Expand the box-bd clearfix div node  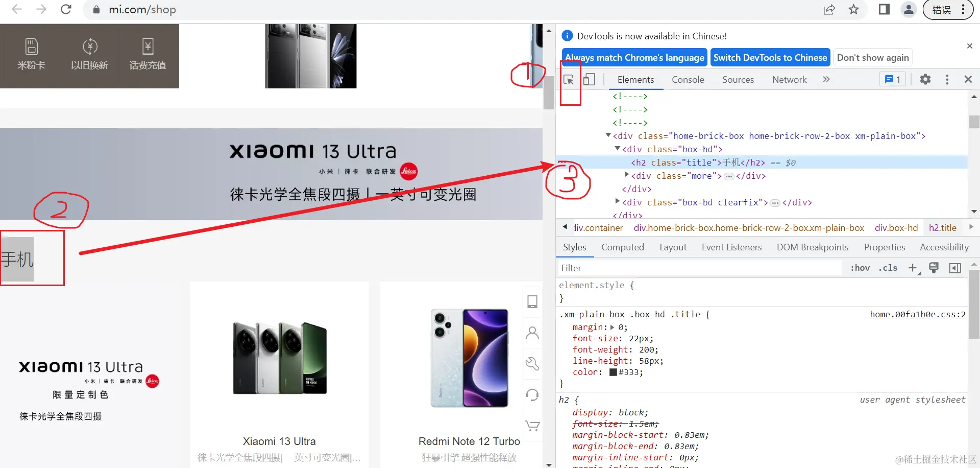point(618,201)
